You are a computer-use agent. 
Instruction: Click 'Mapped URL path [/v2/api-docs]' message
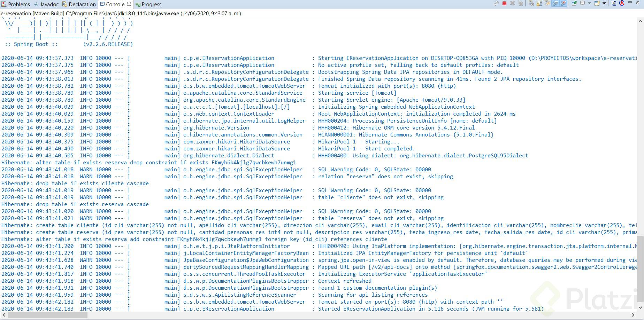[477, 267]
